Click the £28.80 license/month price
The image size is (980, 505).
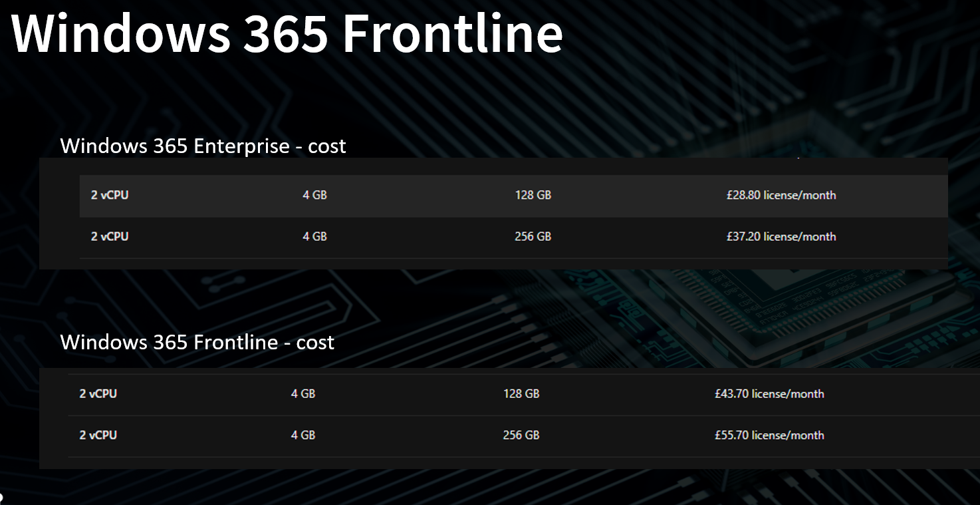(x=781, y=196)
